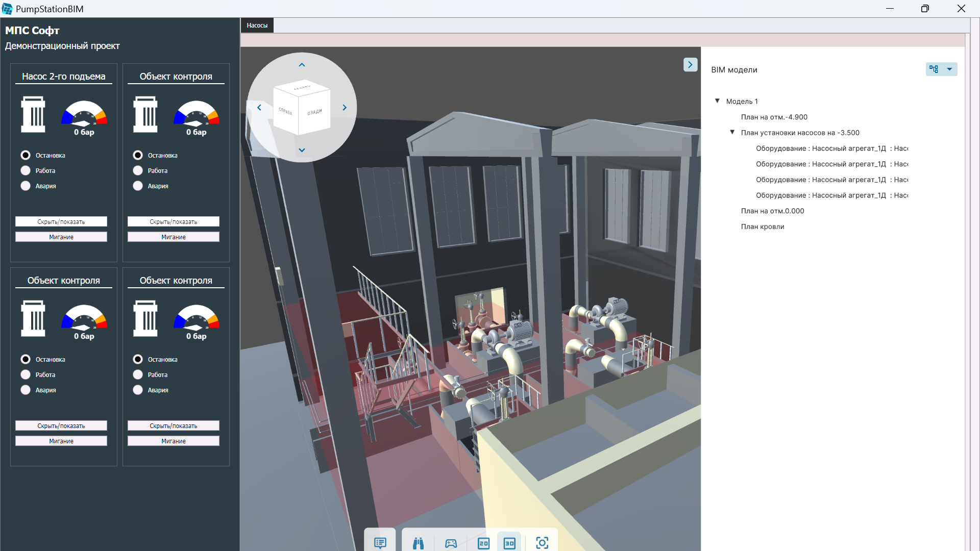The image size is (980, 551).
Task: Click the pressure gauge of Насос 2-го подъема
Action: 84,114
